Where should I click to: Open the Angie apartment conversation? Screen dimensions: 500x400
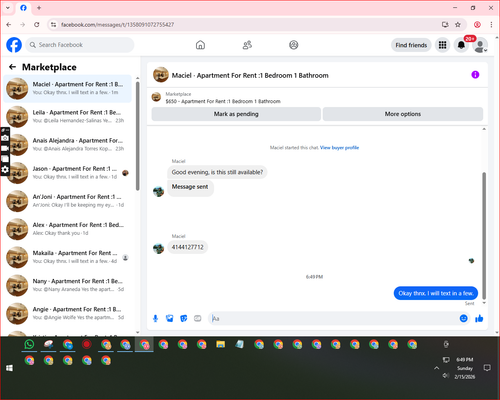(x=67, y=313)
